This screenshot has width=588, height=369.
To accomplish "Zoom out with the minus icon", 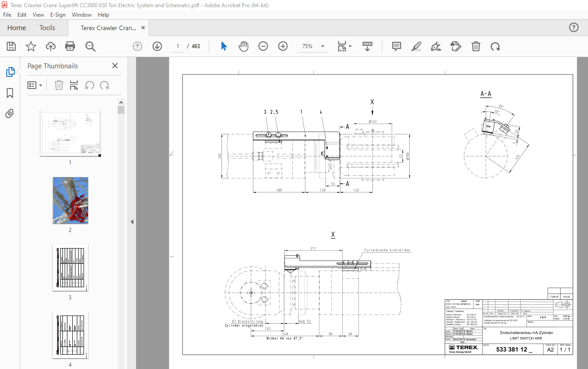I will click(263, 46).
